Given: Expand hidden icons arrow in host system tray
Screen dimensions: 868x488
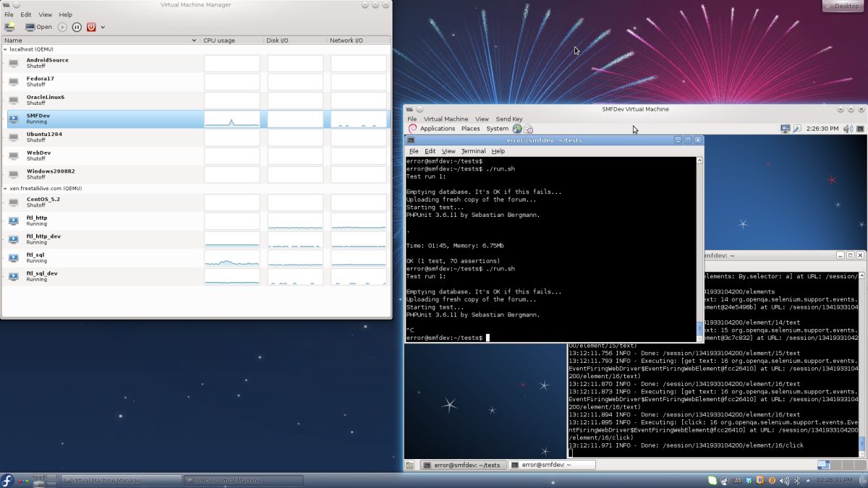Looking at the screenshot, I should click(x=807, y=480).
